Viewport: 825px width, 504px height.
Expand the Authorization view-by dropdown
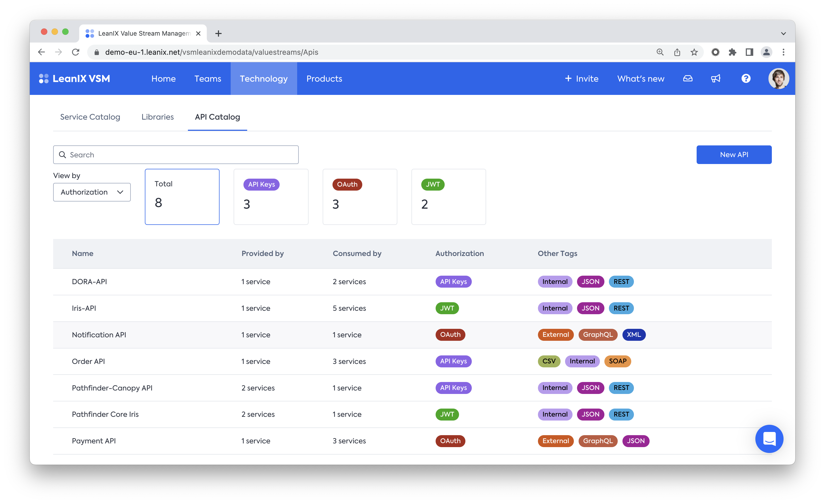(x=92, y=192)
